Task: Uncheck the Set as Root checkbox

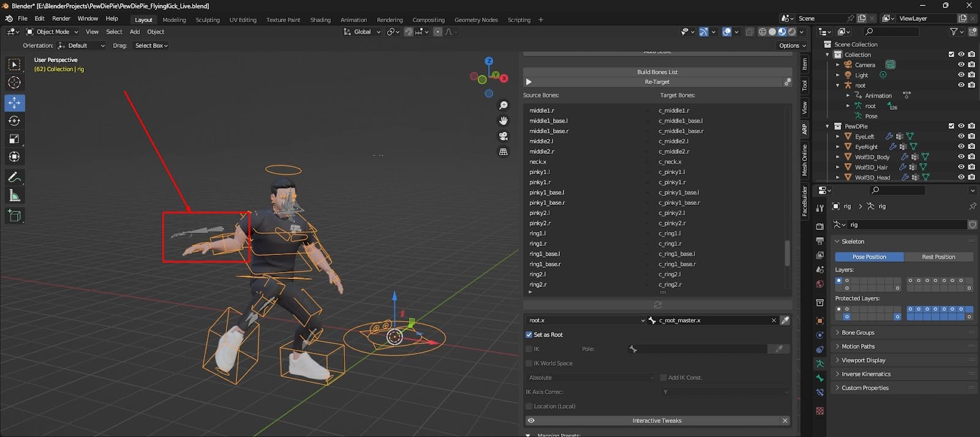Action: tap(529, 335)
